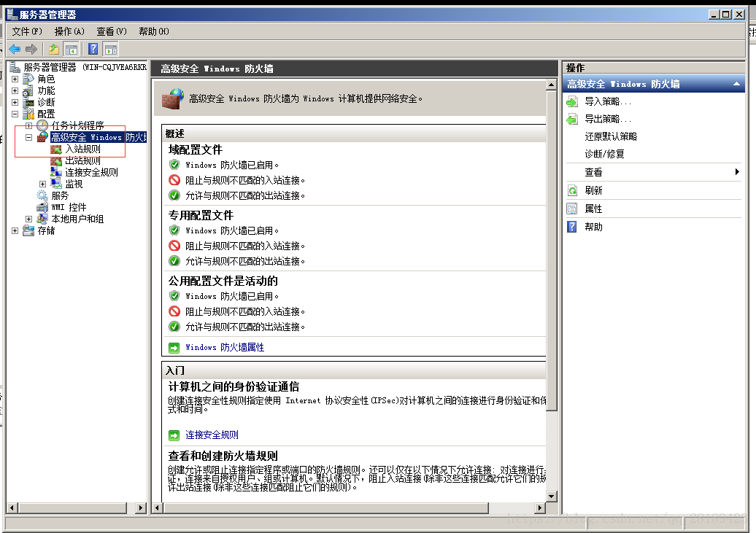
Task: Open the 查看(V) menu
Action: pyautogui.click(x=112, y=31)
